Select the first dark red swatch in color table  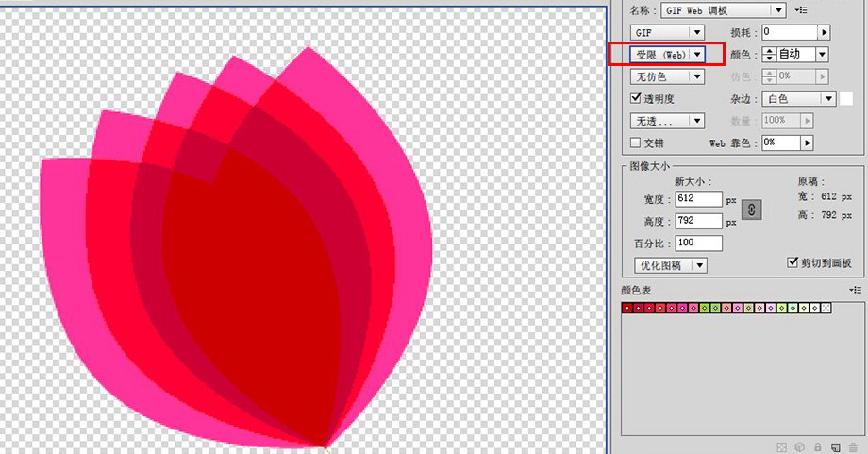pos(626,308)
